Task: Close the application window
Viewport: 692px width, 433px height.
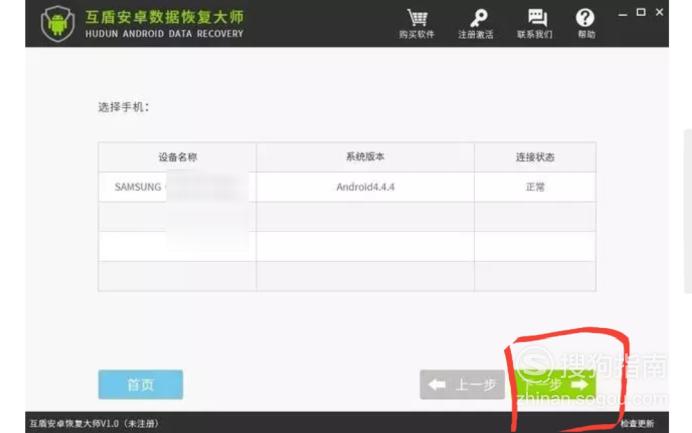Action: click(x=659, y=12)
